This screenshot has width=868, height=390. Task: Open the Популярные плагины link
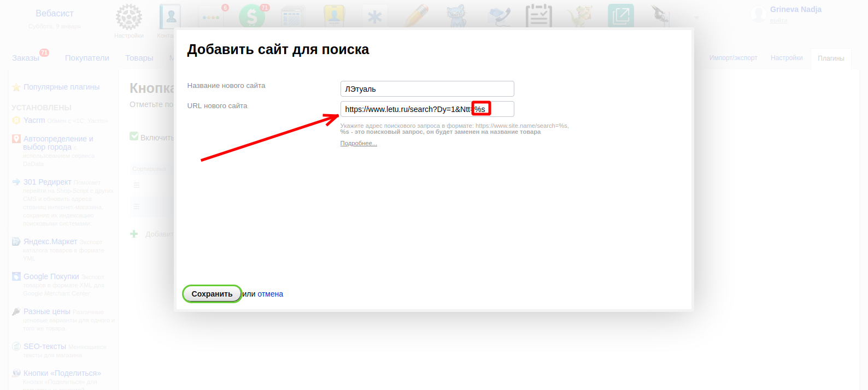coord(62,87)
